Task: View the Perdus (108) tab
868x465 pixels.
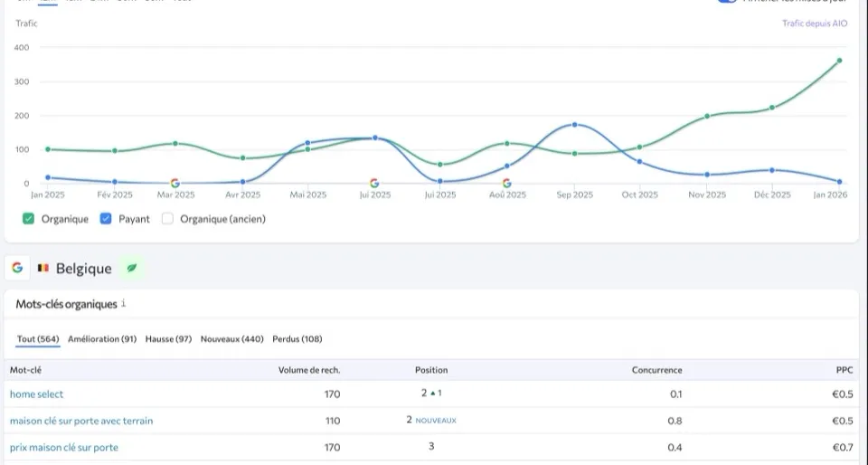Action: click(x=297, y=339)
